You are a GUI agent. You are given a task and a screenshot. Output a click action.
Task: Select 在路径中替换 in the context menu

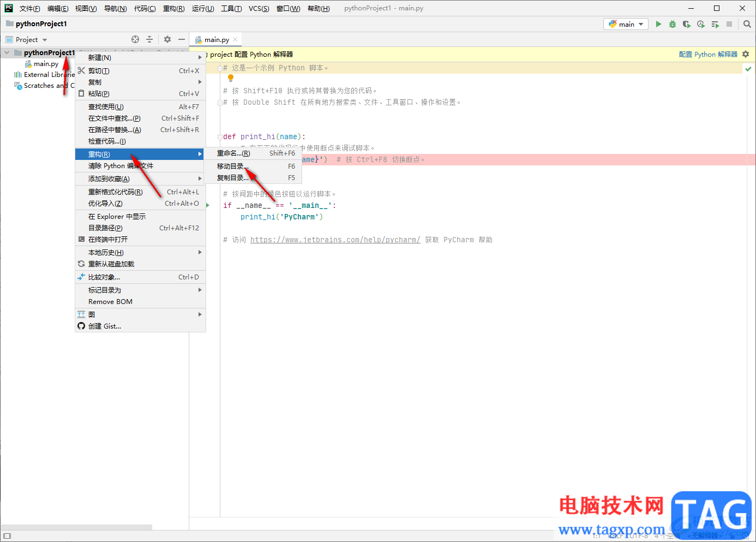point(140,129)
